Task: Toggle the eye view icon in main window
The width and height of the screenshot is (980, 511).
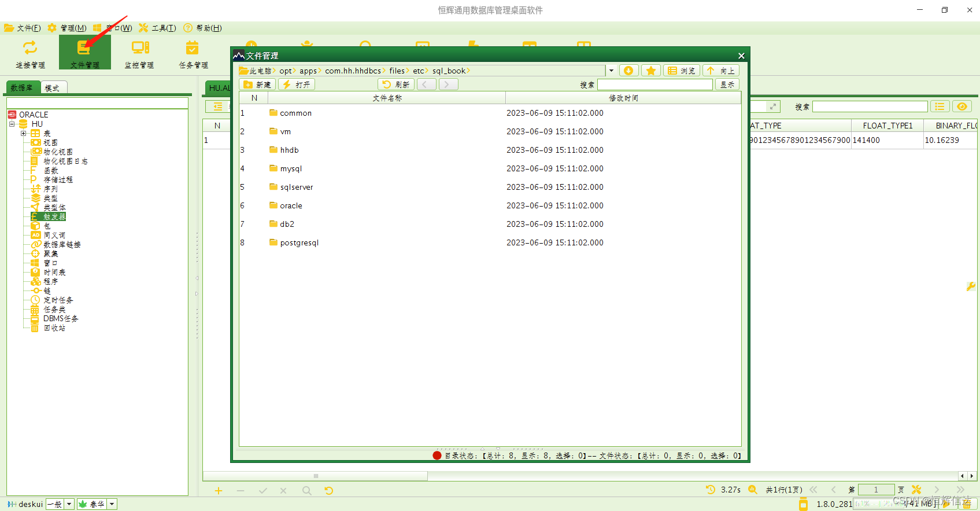Action: (x=962, y=106)
